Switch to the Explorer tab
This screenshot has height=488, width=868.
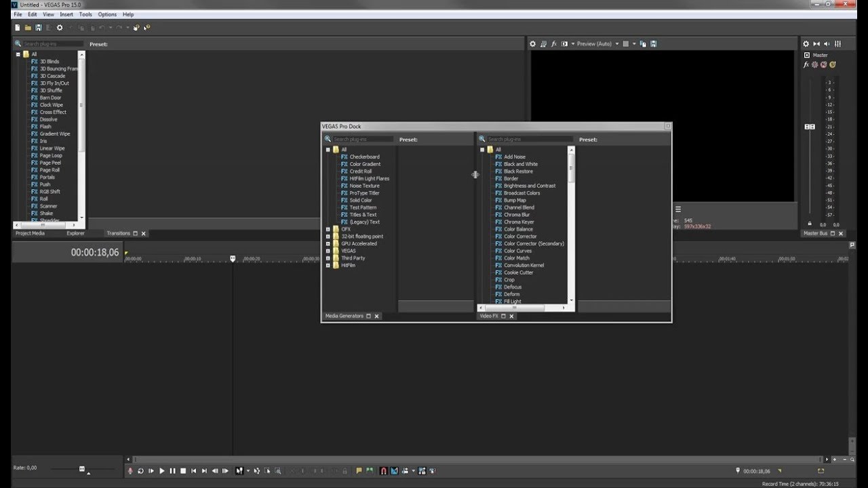click(75, 233)
